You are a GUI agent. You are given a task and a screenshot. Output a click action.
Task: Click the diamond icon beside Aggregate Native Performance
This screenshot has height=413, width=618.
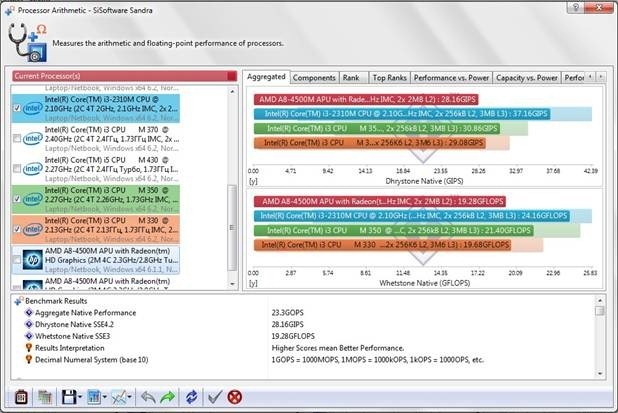click(29, 313)
